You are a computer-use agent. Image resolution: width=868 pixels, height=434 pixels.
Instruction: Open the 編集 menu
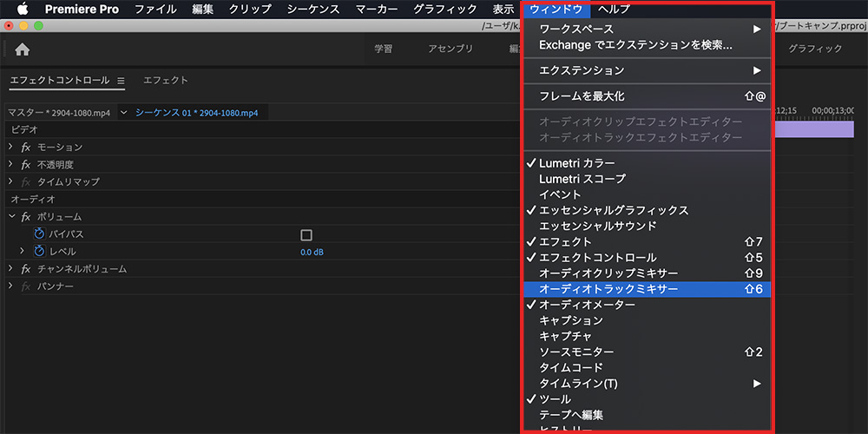tap(202, 9)
